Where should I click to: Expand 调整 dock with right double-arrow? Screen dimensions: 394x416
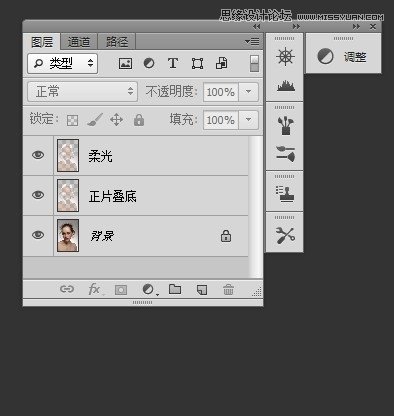356,26
